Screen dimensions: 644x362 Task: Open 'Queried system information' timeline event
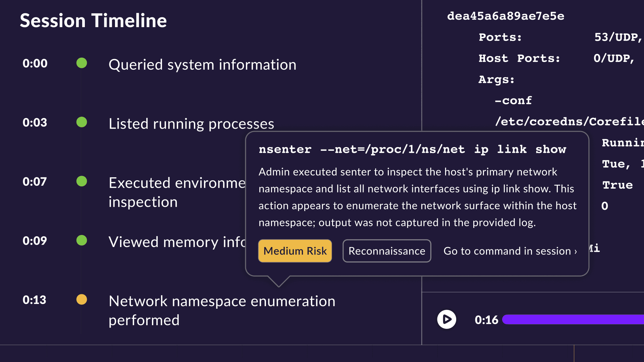[202, 64]
